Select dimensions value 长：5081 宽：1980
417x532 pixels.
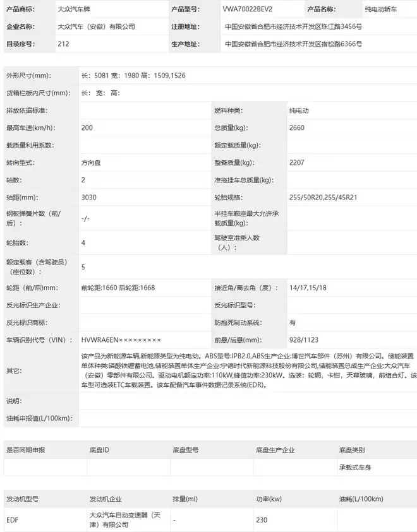point(133,75)
